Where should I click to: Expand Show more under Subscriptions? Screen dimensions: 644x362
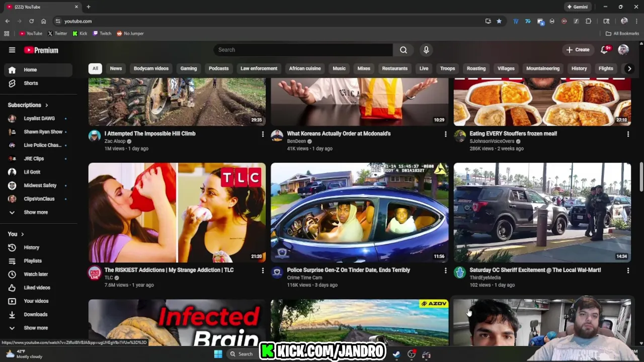pos(36,212)
